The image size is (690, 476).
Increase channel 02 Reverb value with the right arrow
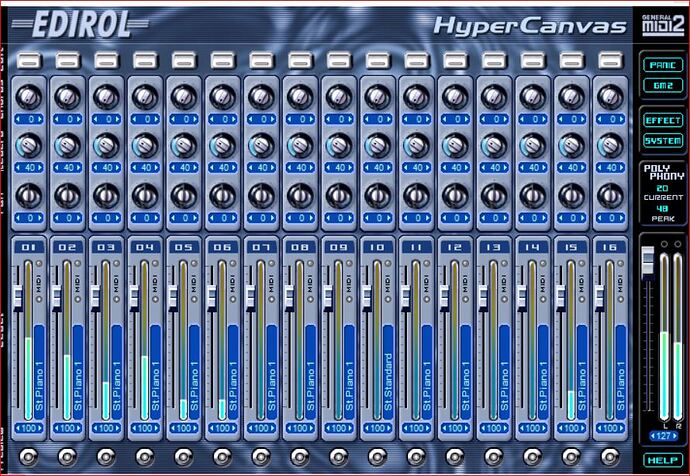[x=79, y=168]
